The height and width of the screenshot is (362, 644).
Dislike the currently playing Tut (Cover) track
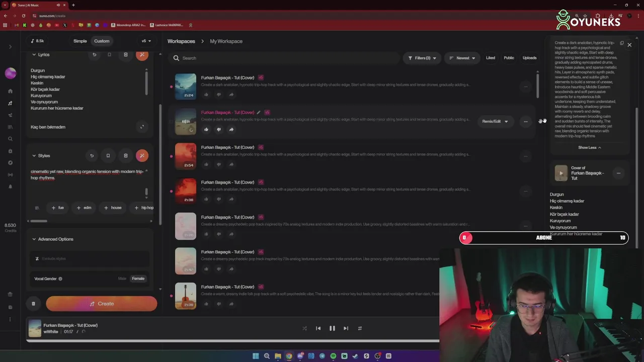[218, 129]
